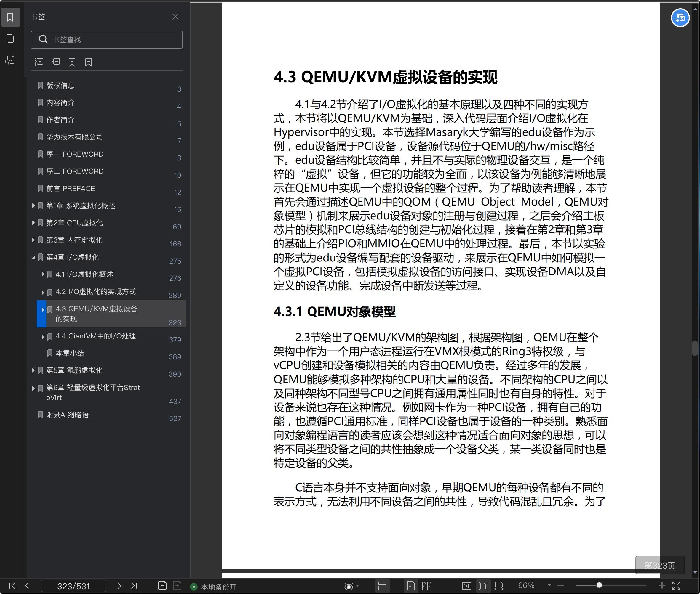Expand the 4.3 QEMU/KVM虚拟设备的实现 bookmark
This screenshot has width=700, height=594.
(43, 309)
